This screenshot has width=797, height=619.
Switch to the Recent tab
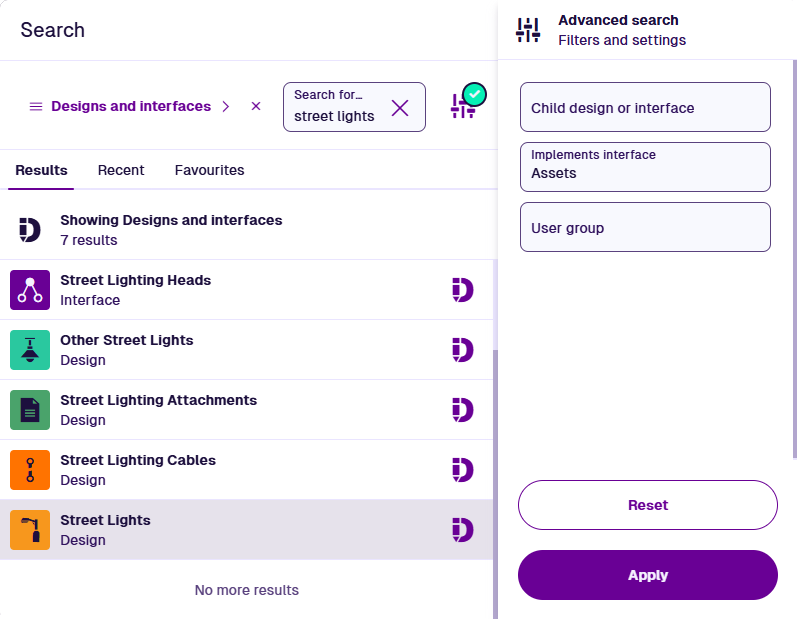(x=121, y=170)
